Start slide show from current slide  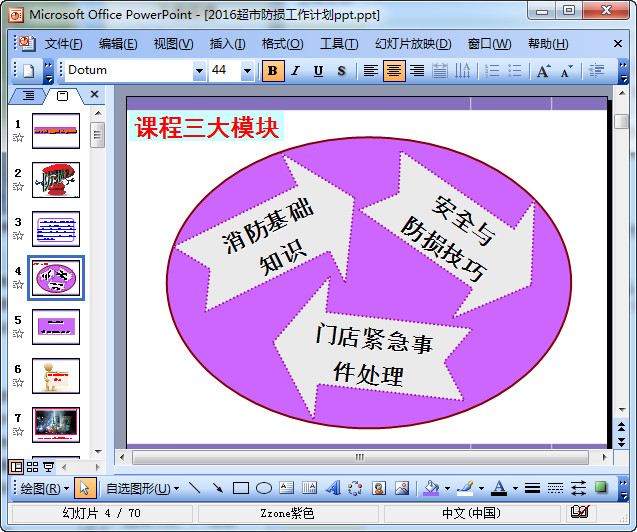pyautogui.click(x=48, y=467)
